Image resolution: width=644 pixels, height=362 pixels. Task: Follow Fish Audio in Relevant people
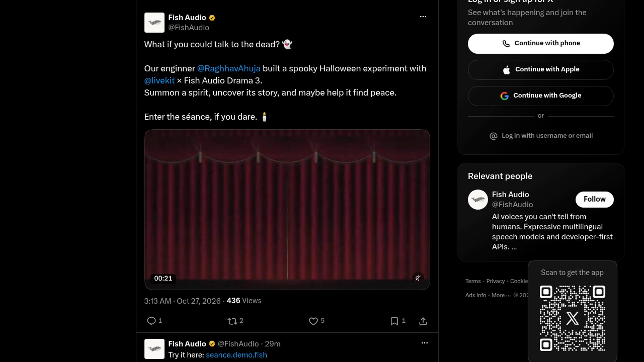click(594, 199)
